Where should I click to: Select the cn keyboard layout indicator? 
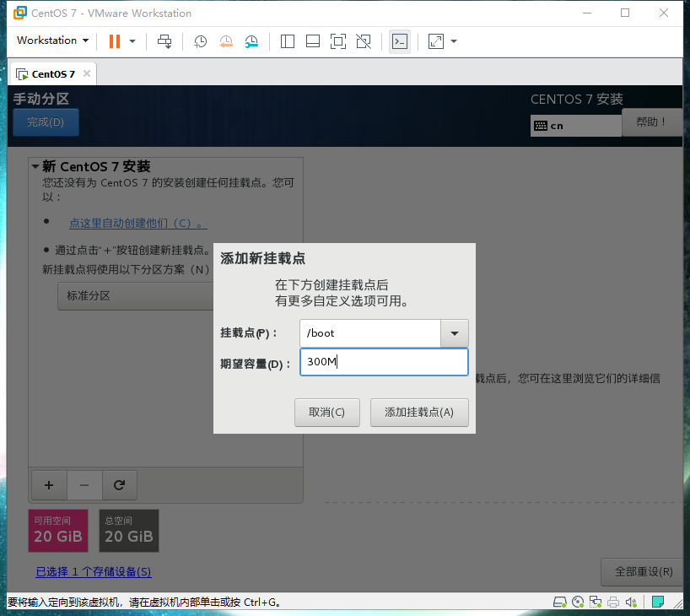click(575, 126)
